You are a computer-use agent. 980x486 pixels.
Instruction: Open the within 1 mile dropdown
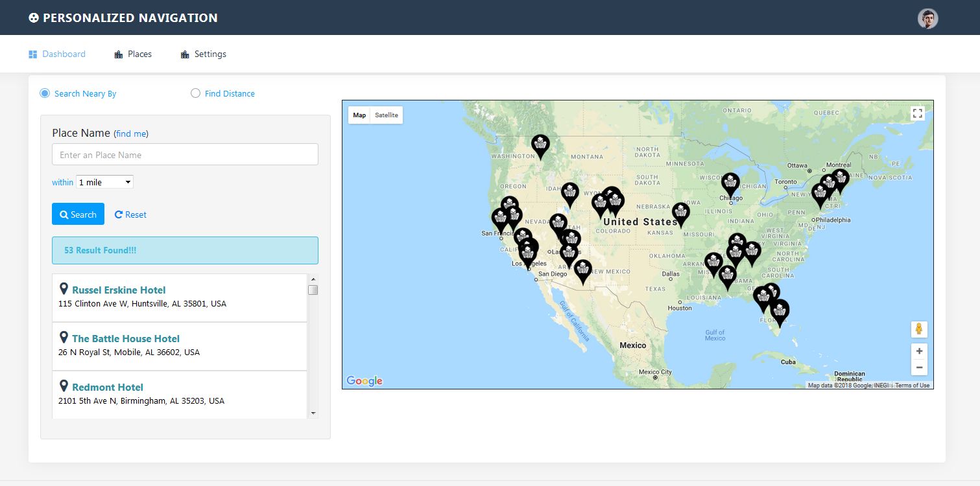point(104,182)
